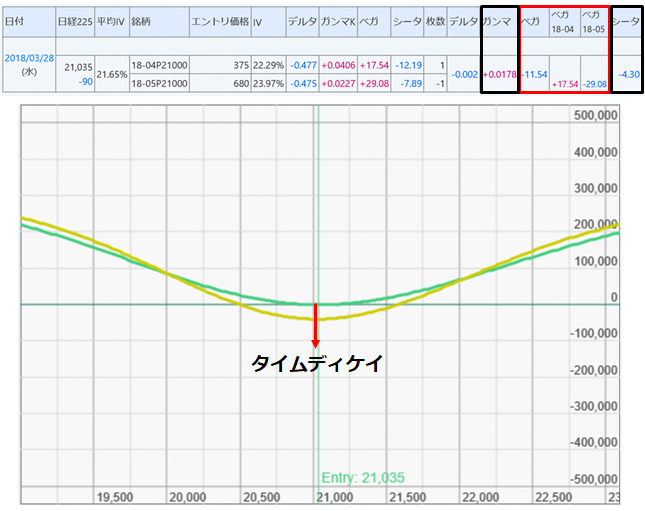Select the (水) weekday label
The image size is (645, 511).
coord(29,72)
